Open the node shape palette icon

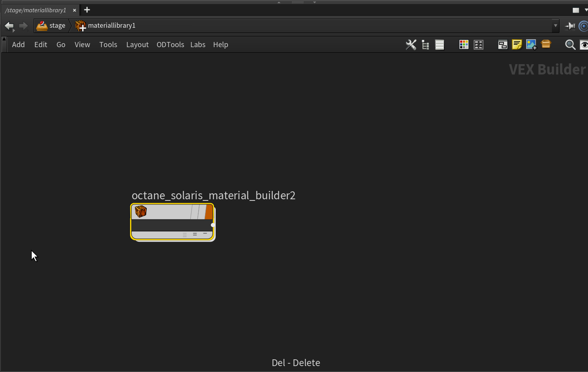click(x=479, y=45)
